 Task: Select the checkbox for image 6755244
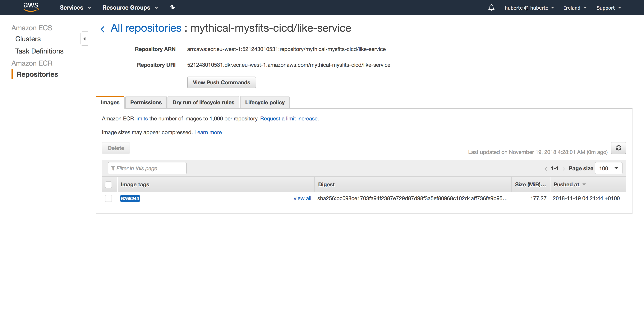pyautogui.click(x=108, y=198)
